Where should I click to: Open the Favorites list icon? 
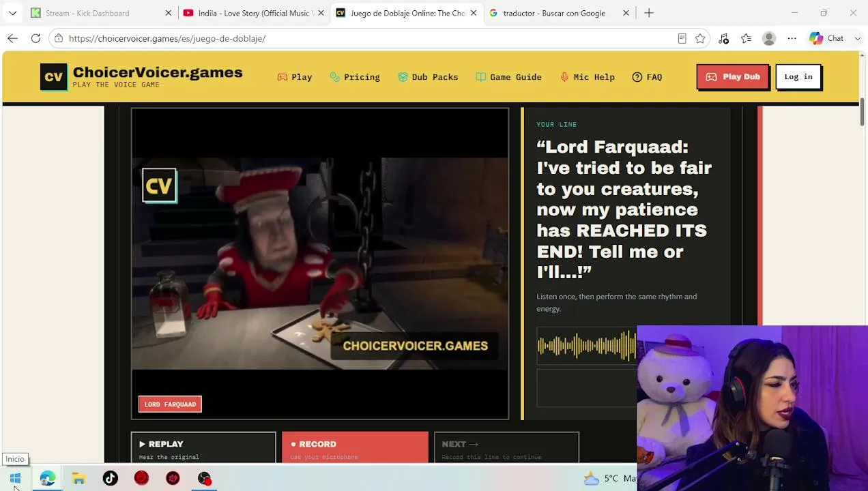[746, 38]
